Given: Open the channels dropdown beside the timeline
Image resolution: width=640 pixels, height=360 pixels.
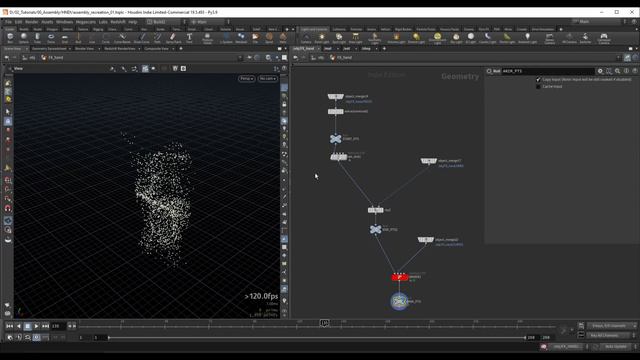Looking at the screenshot, I should pos(611,326).
